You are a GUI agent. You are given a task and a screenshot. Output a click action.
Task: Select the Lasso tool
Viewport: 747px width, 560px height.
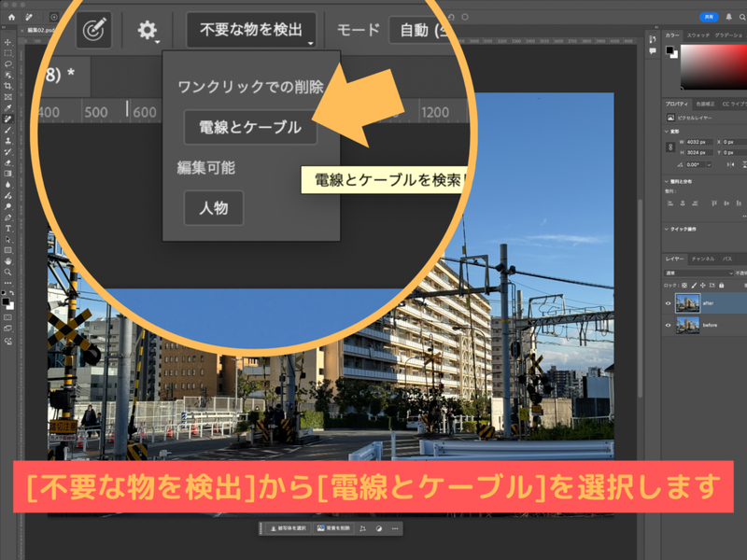coord(7,64)
